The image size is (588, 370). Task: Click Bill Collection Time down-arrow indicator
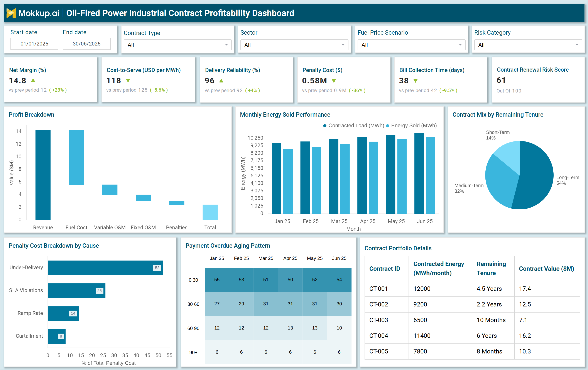(x=415, y=81)
